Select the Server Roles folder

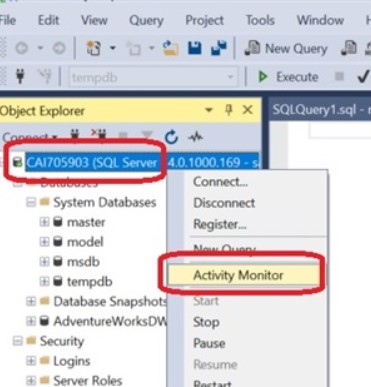[87, 380]
